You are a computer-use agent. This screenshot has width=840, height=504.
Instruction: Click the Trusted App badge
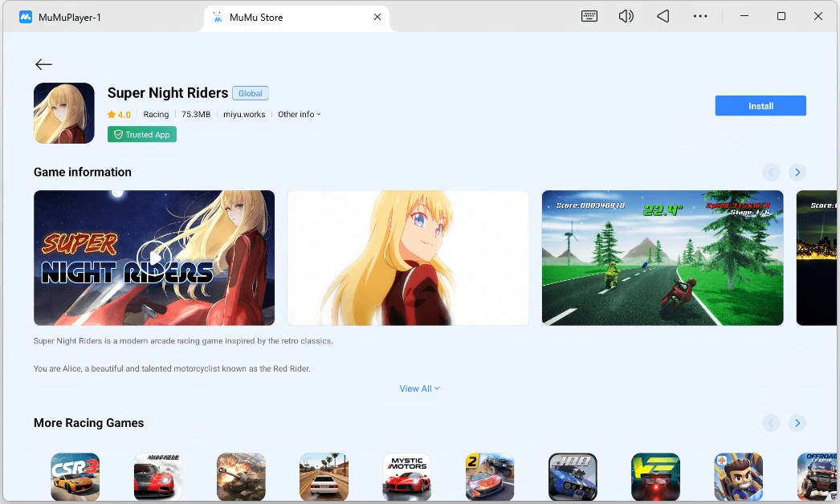click(x=142, y=135)
